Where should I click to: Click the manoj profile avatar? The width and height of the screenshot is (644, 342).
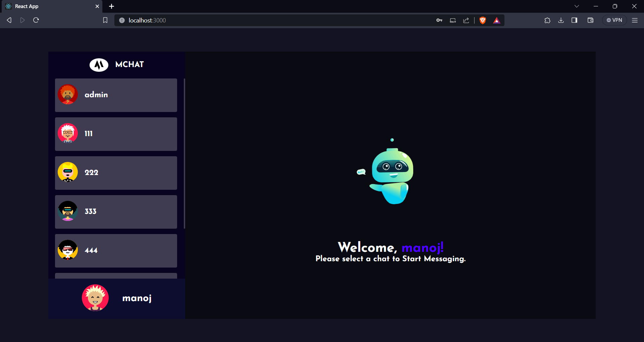95,297
